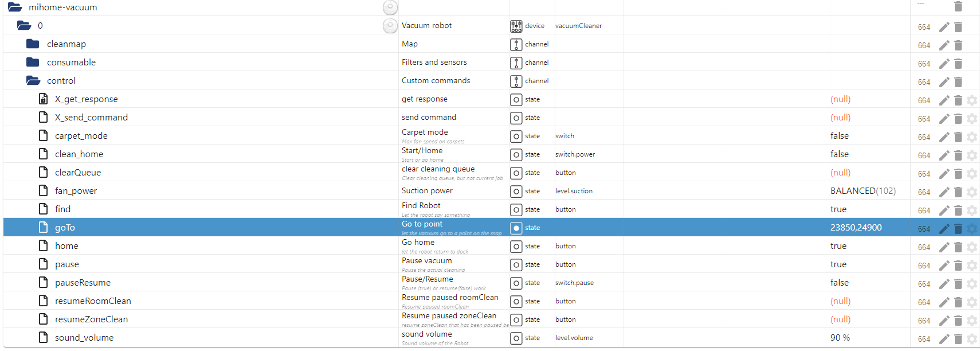Open settings gear for sound_volume row
The image size is (980, 351).
(x=971, y=339)
